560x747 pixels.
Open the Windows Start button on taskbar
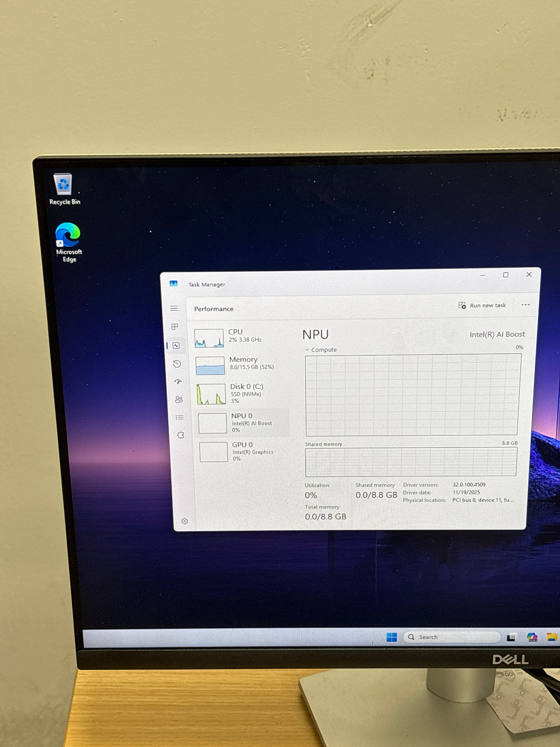pyautogui.click(x=391, y=637)
